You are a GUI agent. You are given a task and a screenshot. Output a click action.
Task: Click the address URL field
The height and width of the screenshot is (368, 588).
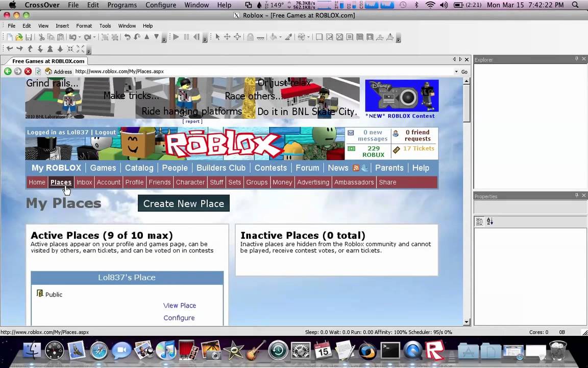(263, 72)
